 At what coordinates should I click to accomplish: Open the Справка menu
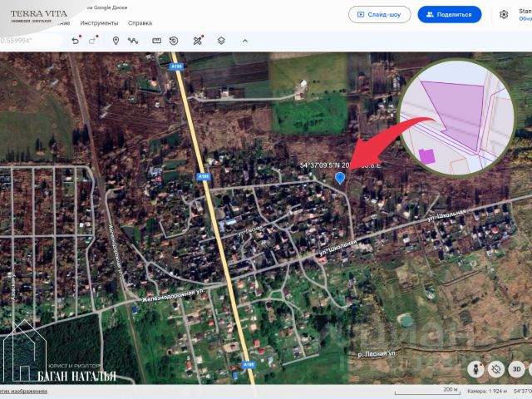(x=140, y=23)
